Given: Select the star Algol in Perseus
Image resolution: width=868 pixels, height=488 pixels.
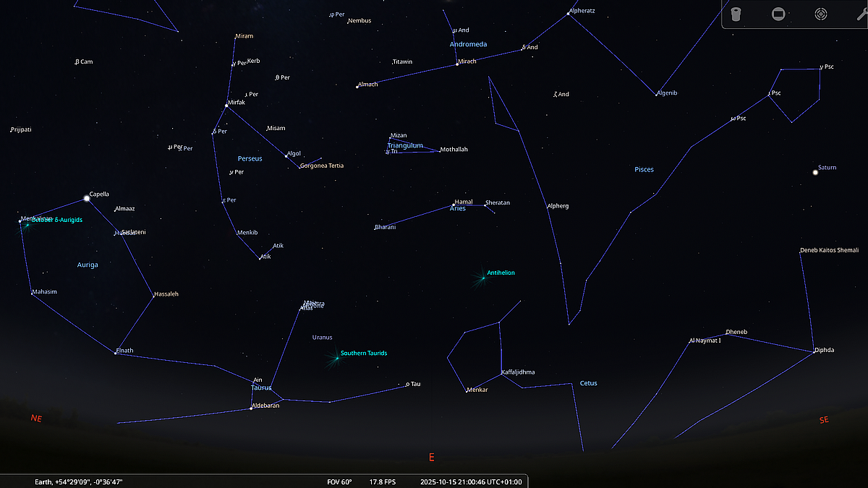Looking at the screenshot, I should coord(286,155).
